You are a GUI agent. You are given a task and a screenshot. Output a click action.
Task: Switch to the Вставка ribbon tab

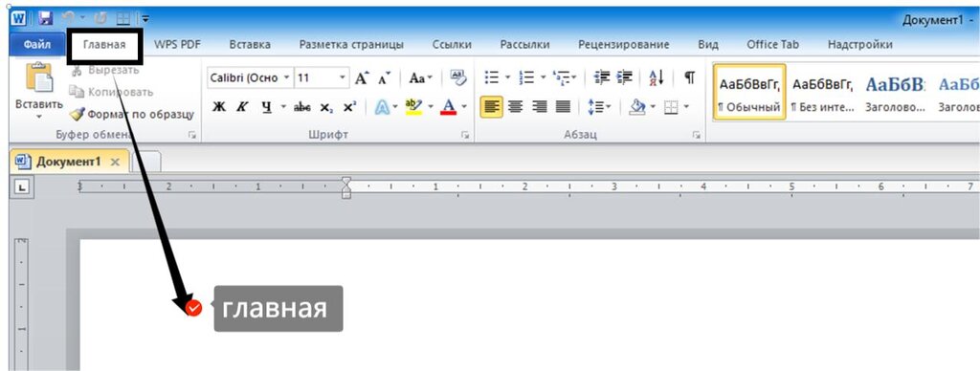click(250, 44)
